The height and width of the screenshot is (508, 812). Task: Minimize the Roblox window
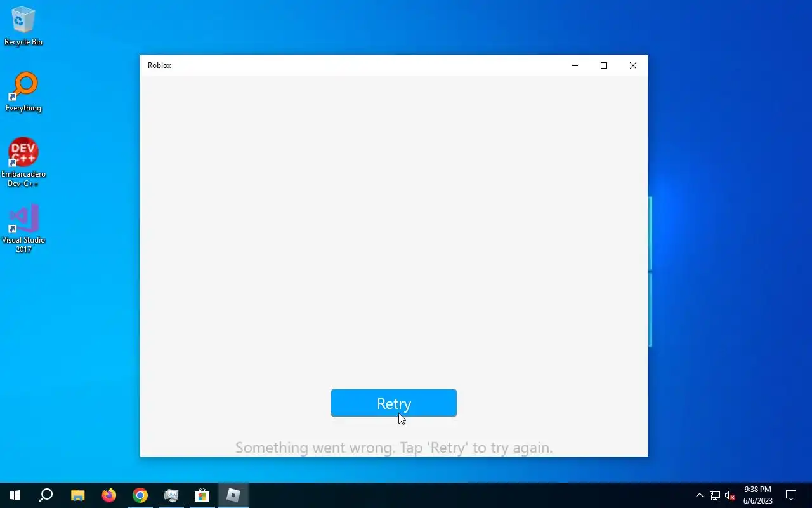pos(575,65)
